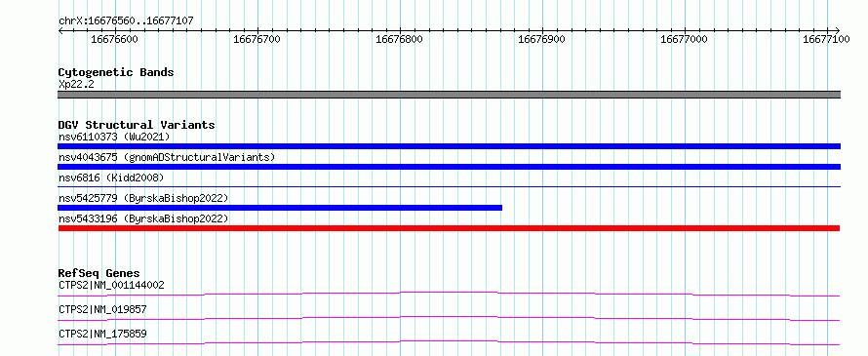This screenshot has width=868, height=356.
Task: Click the Cytogenetic Bands track title
Action: tap(116, 72)
